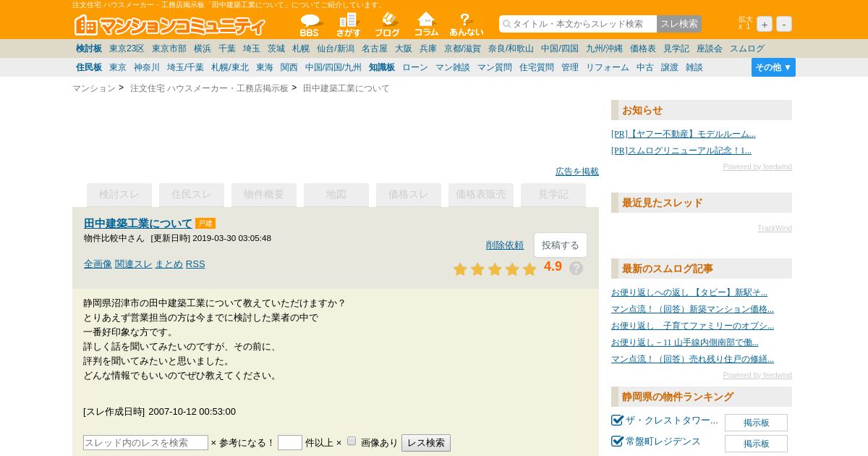
Task: Open the BBS icon in header
Action: pos(310,25)
